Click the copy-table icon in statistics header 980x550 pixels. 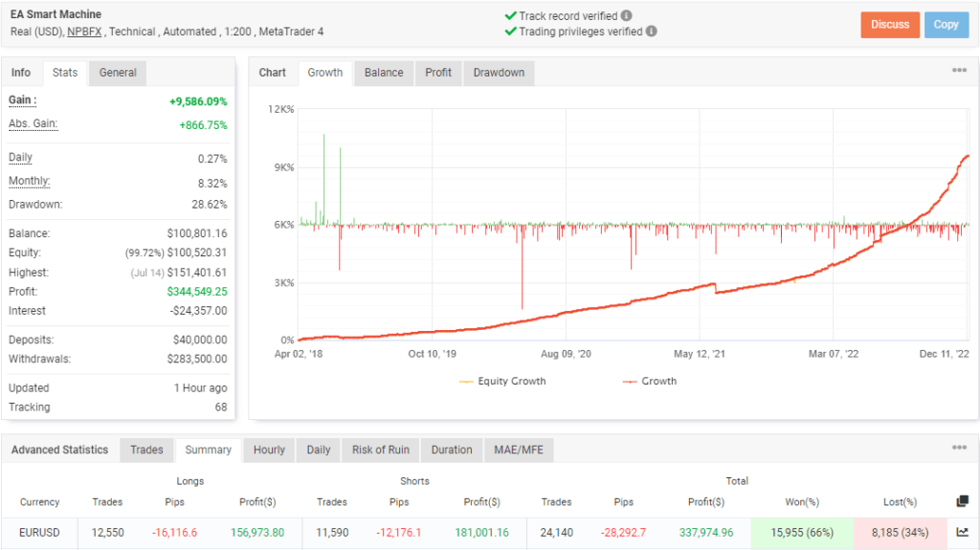tap(962, 501)
